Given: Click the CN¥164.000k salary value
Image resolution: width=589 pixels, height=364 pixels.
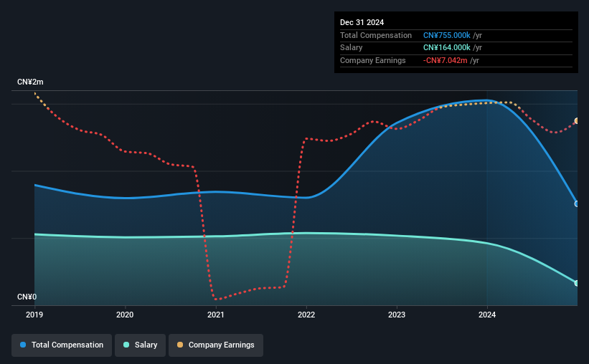Looking at the screenshot, I should pyautogui.click(x=447, y=48).
